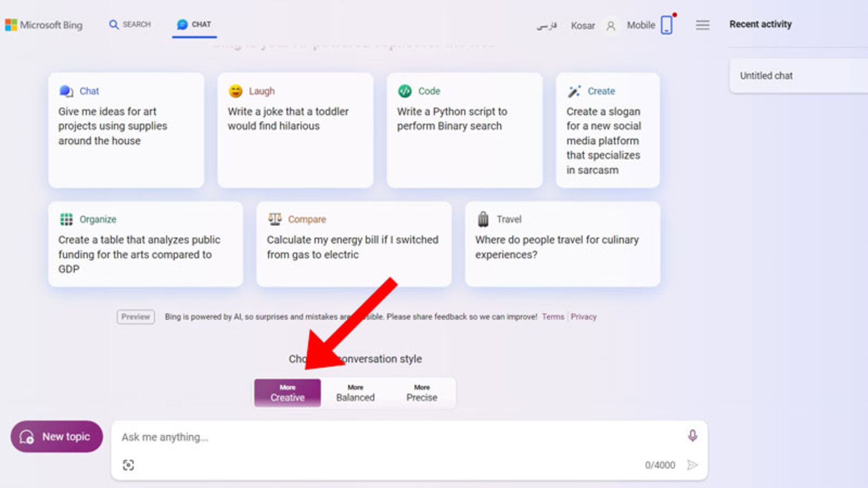Click the user profile avatar icon
This screenshot has height=488, width=868.
(611, 26)
